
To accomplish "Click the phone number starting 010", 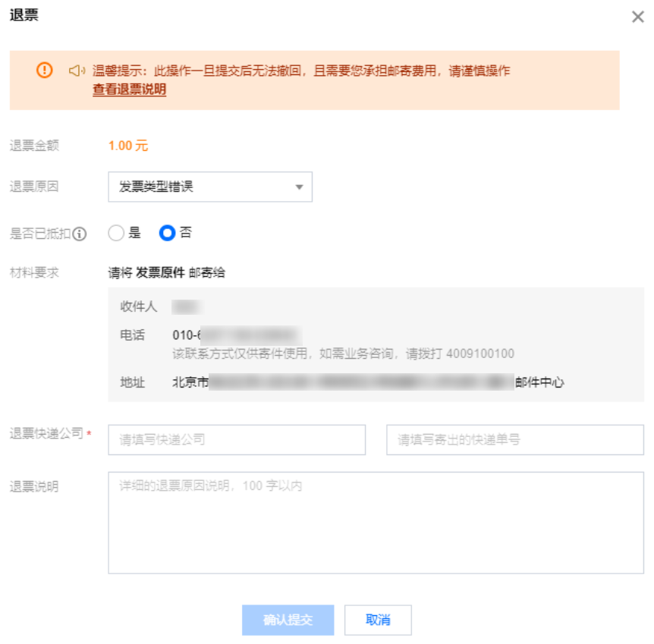I will coord(234,335).
